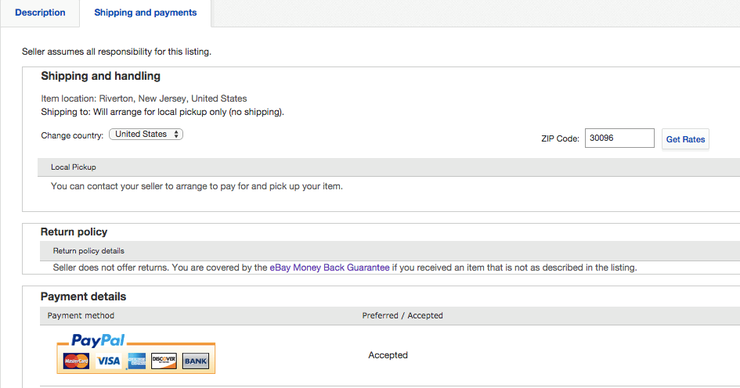Click the PayPal logo

pos(98,340)
